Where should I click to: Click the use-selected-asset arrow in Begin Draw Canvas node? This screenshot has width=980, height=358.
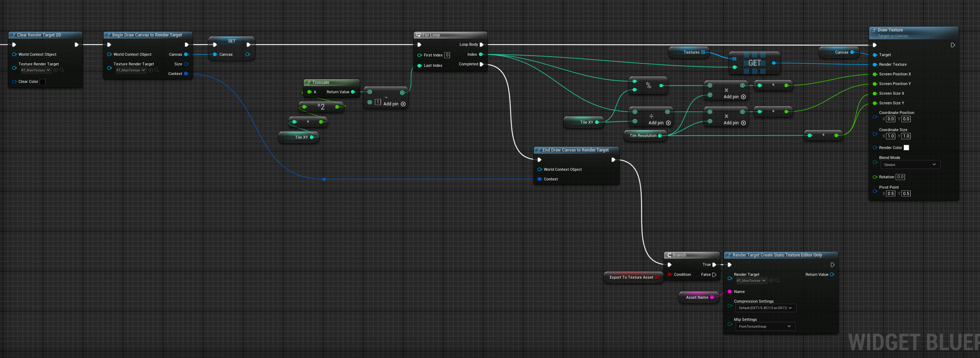(151, 70)
